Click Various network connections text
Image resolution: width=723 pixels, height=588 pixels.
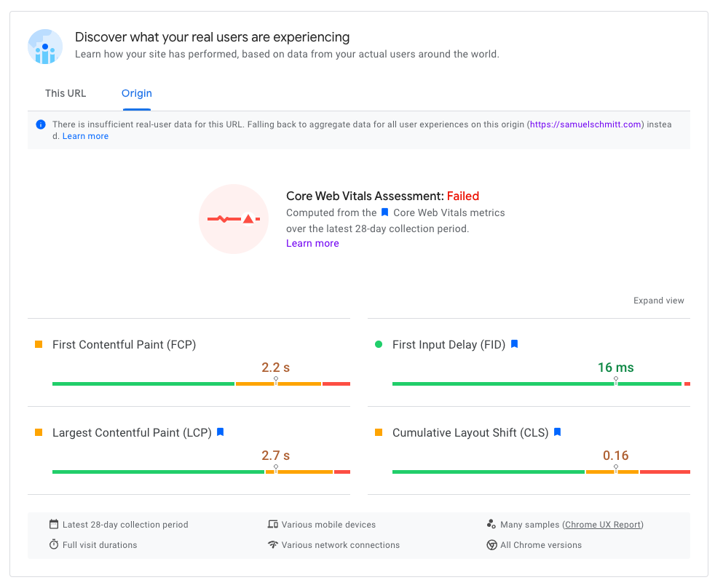click(x=341, y=544)
